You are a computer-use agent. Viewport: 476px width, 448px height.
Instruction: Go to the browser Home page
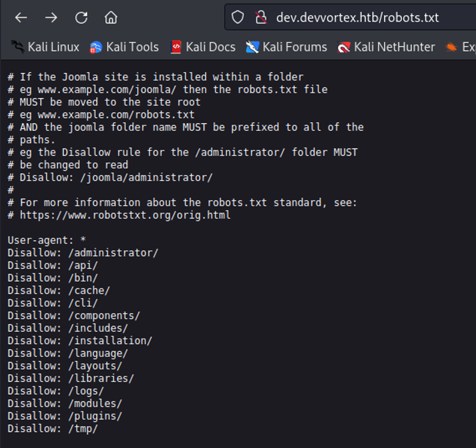click(x=111, y=18)
